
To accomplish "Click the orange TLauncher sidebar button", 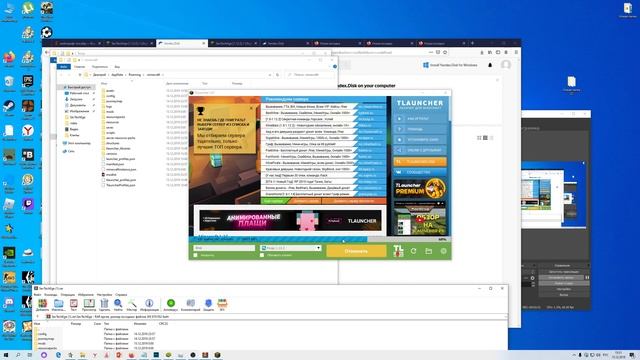I will click(x=420, y=162).
